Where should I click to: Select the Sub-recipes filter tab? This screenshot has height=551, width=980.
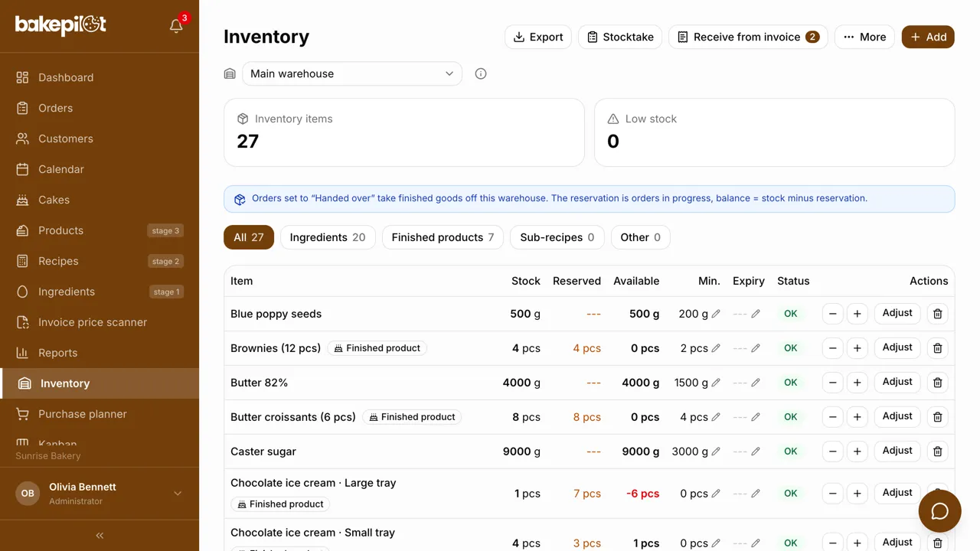click(557, 237)
